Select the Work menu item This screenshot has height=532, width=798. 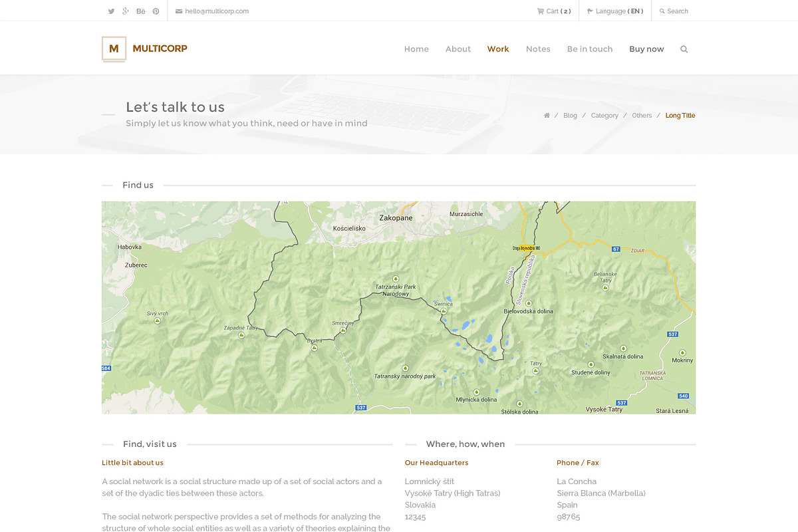click(x=498, y=49)
